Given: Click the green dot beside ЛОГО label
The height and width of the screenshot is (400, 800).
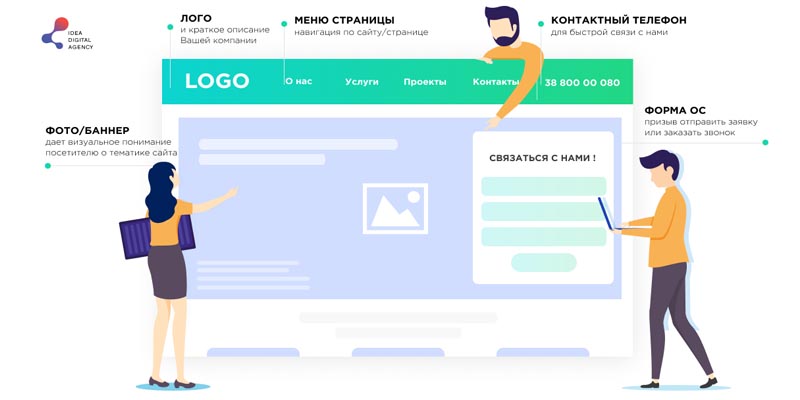Looking at the screenshot, I should [x=170, y=27].
